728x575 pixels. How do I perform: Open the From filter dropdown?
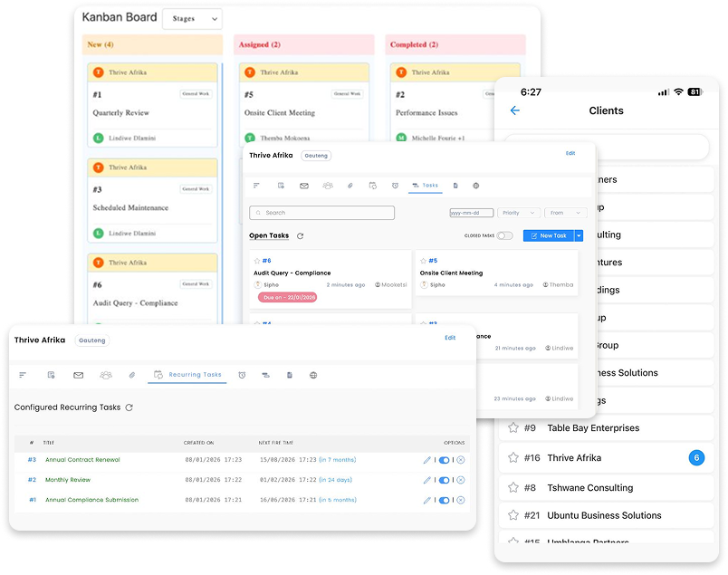click(566, 213)
